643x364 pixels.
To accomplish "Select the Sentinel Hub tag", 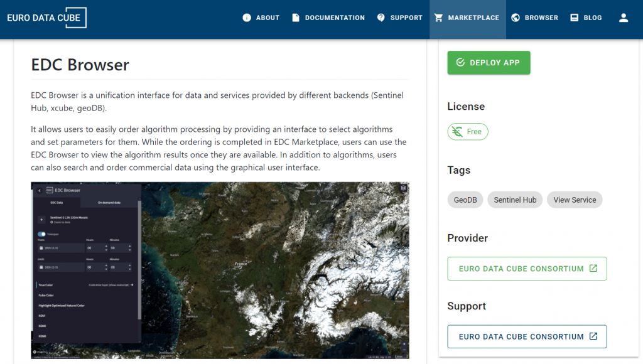I will [x=515, y=200].
